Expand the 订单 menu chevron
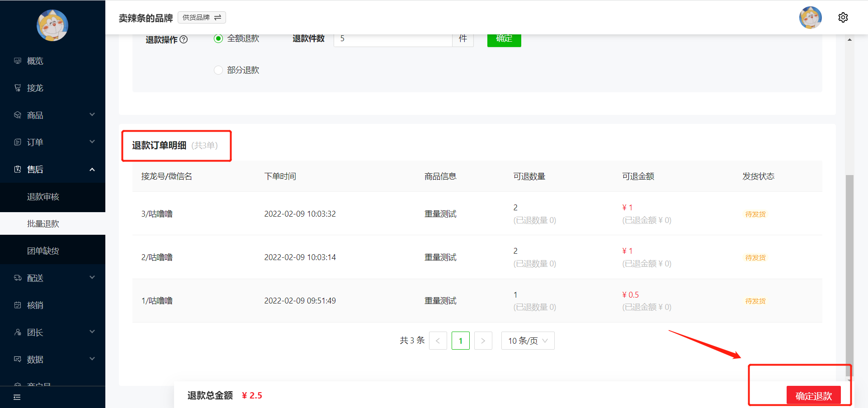This screenshot has width=868, height=408. (92, 142)
